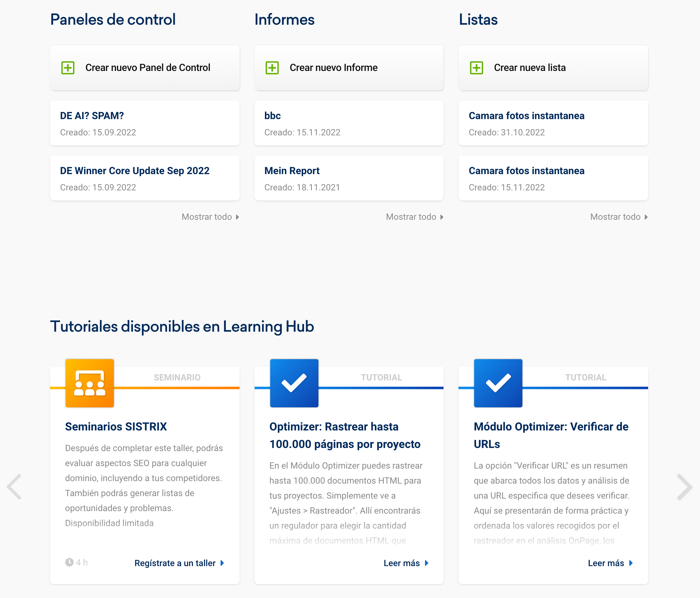Screen dimensions: 700x598
Task: Open the bbc report
Action: [272, 116]
